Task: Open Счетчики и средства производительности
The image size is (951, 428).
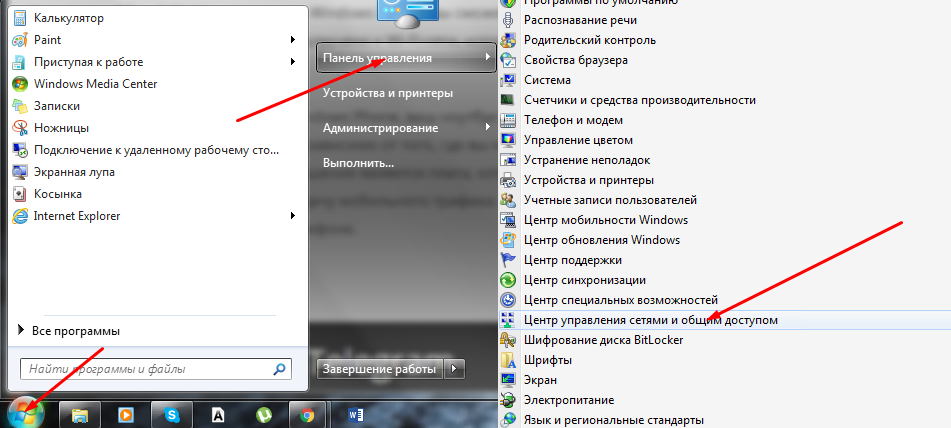Action: tap(640, 100)
